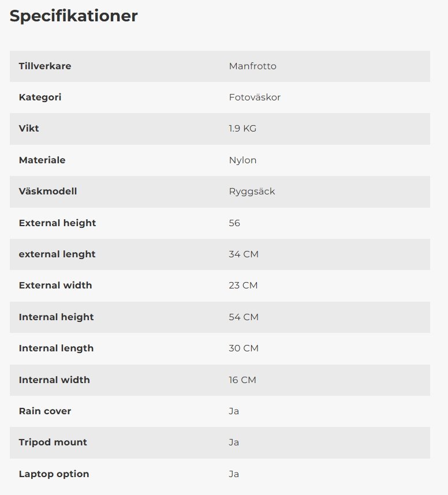The width and height of the screenshot is (448, 495).
Task: Click the Vikt row label
Action: point(29,129)
